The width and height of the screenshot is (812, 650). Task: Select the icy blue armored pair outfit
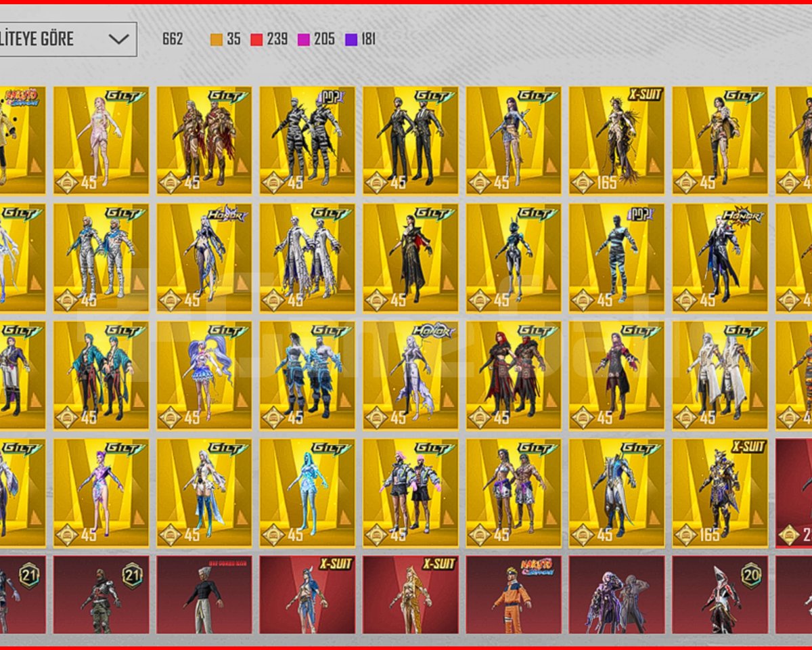[x=307, y=376]
